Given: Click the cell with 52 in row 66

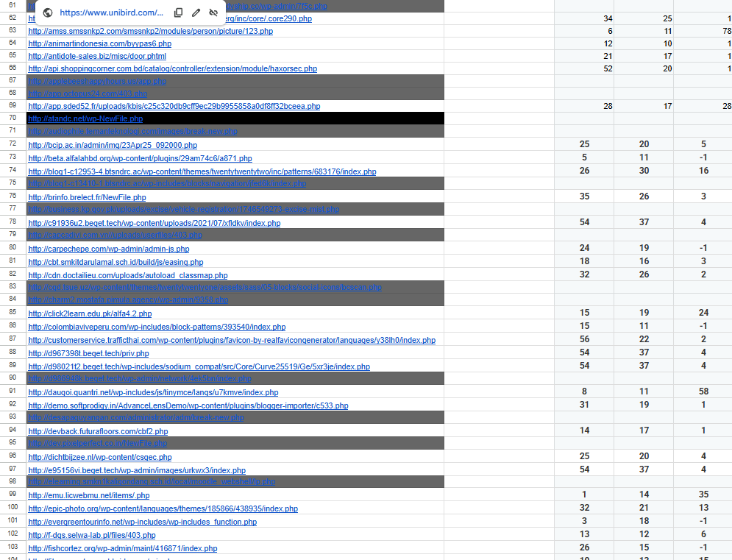Looking at the screenshot, I should [x=585, y=68].
